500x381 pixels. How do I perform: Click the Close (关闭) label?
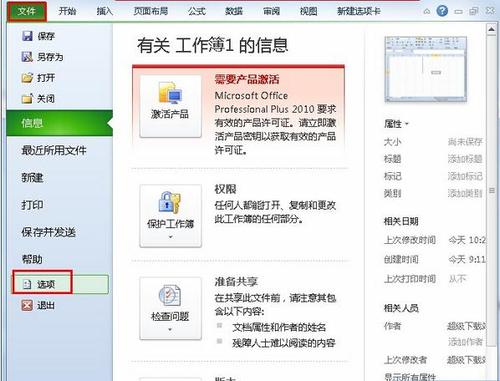coord(46,98)
